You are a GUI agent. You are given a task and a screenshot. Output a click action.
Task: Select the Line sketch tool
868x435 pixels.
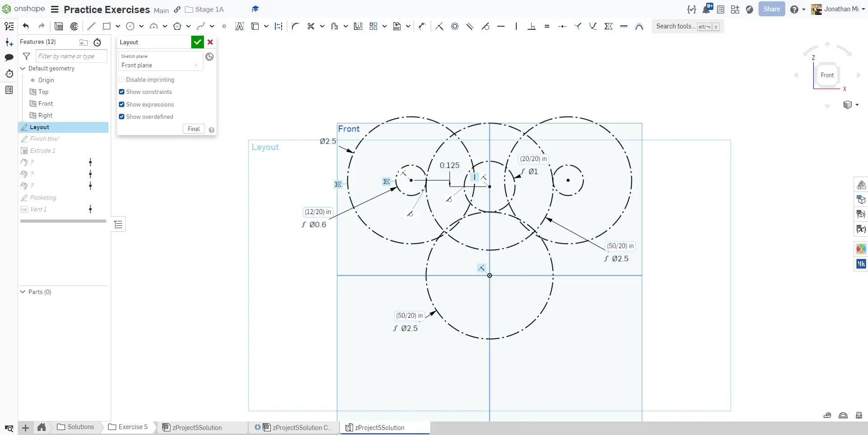point(91,26)
